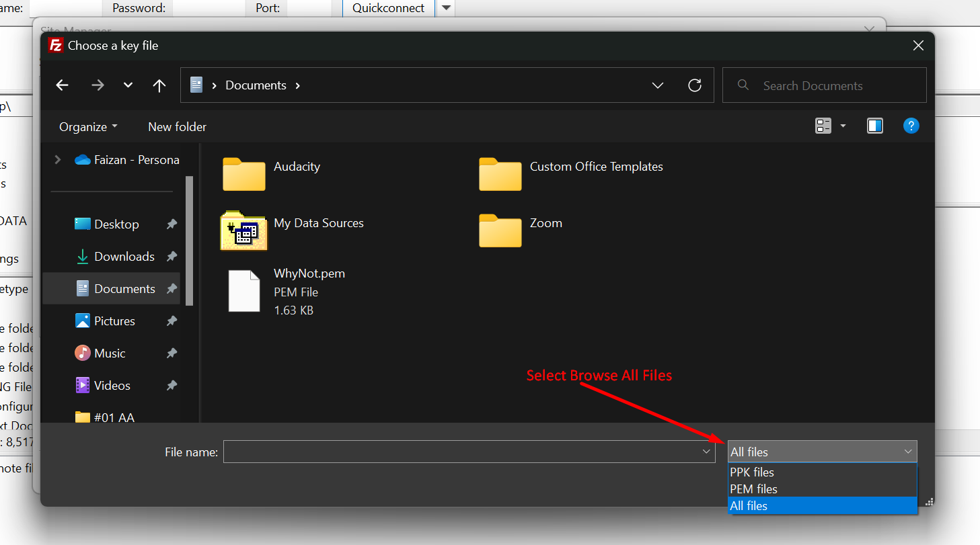Screen dimensions: 980x545
Task: Select the WhyNot.pem file
Action: coord(287,292)
